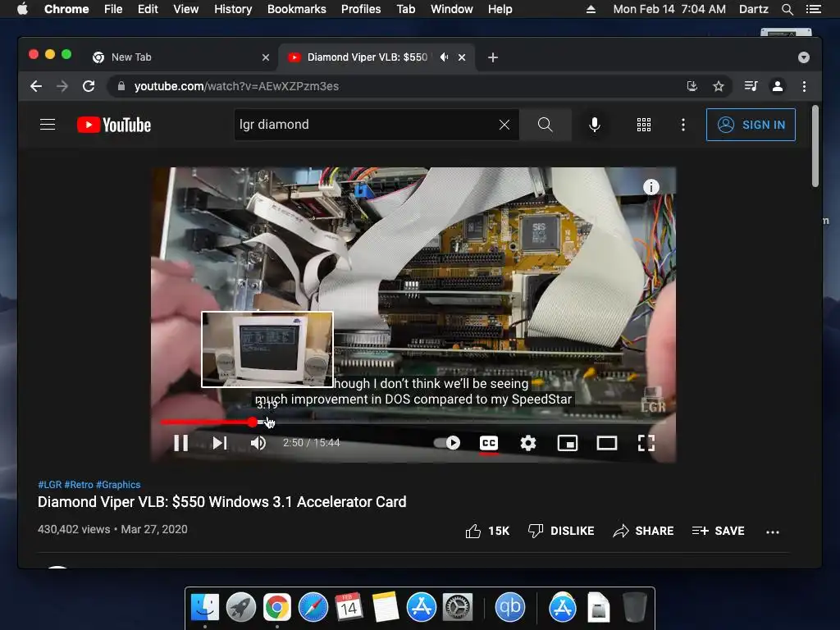Click the video info card icon
The image size is (840, 630).
(x=651, y=187)
